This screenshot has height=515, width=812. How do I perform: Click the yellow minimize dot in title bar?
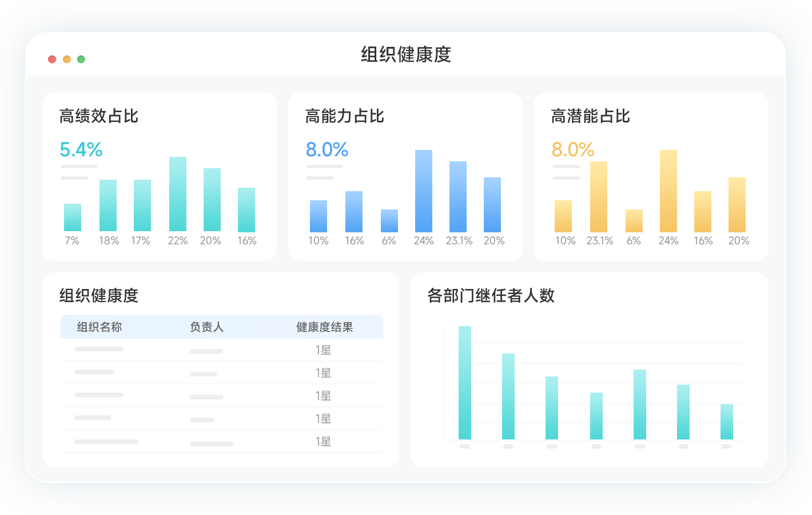point(67,60)
